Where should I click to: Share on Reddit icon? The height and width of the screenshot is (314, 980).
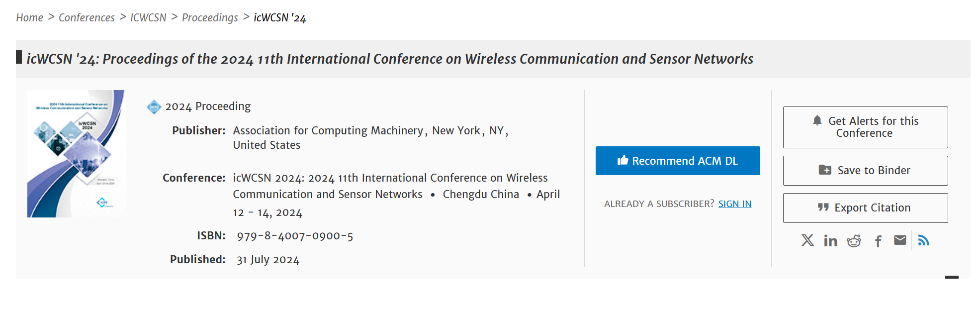(x=854, y=241)
